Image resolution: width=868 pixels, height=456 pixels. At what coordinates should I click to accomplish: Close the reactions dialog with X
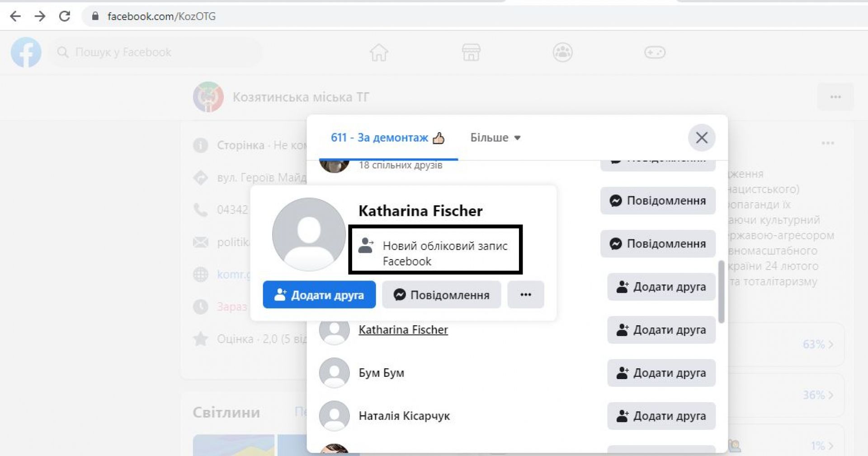[x=701, y=138]
